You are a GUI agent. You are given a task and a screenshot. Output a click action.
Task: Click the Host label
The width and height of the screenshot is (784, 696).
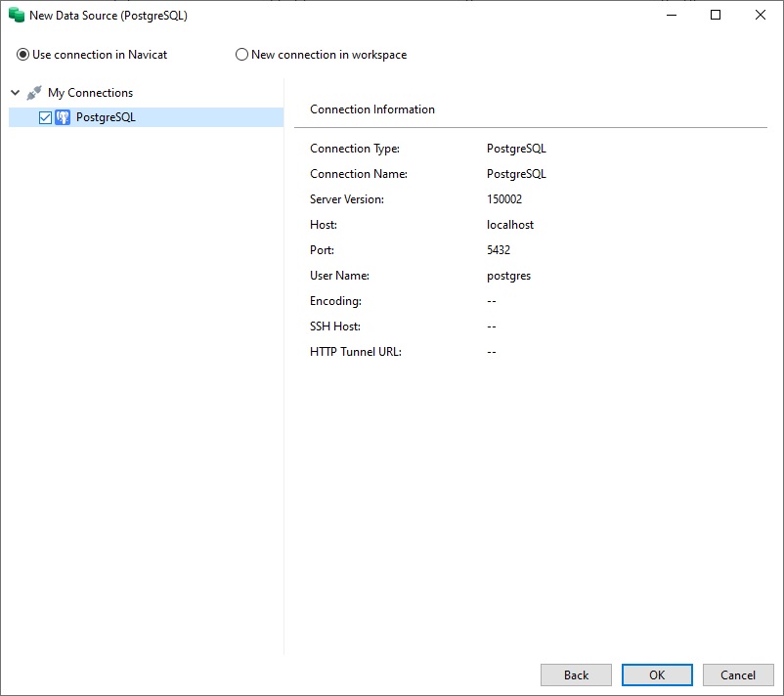324,225
